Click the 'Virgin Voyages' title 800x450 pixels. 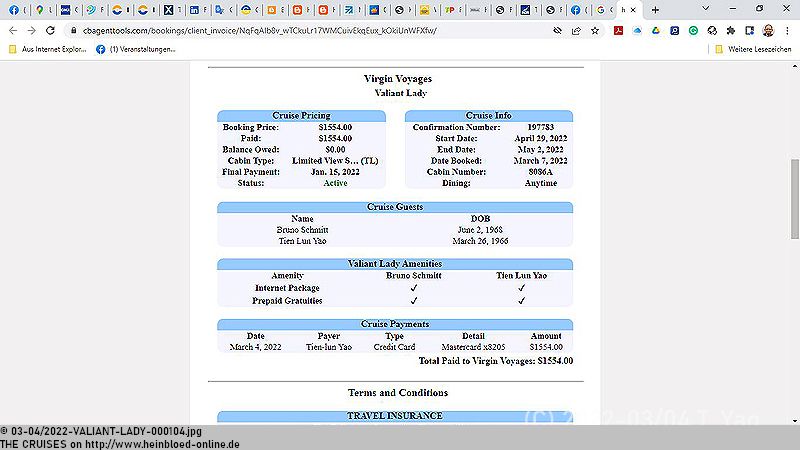pos(398,79)
